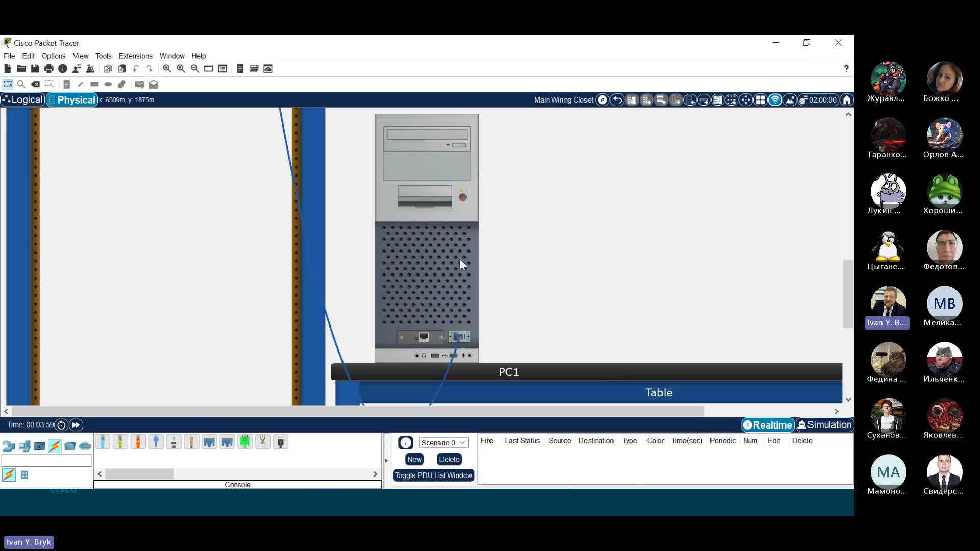This screenshot has height=551, width=980.
Task: Zoom out with the minus magnifier
Action: click(x=195, y=69)
